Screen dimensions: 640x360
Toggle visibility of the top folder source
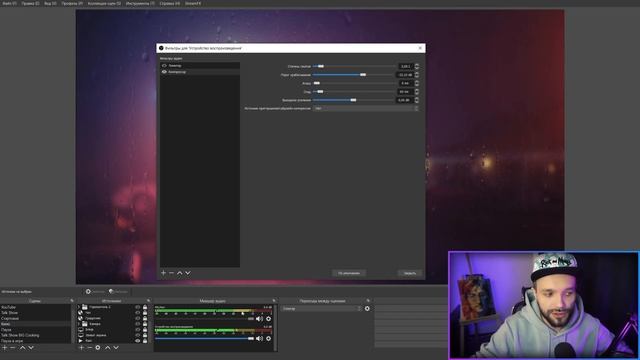click(138, 307)
